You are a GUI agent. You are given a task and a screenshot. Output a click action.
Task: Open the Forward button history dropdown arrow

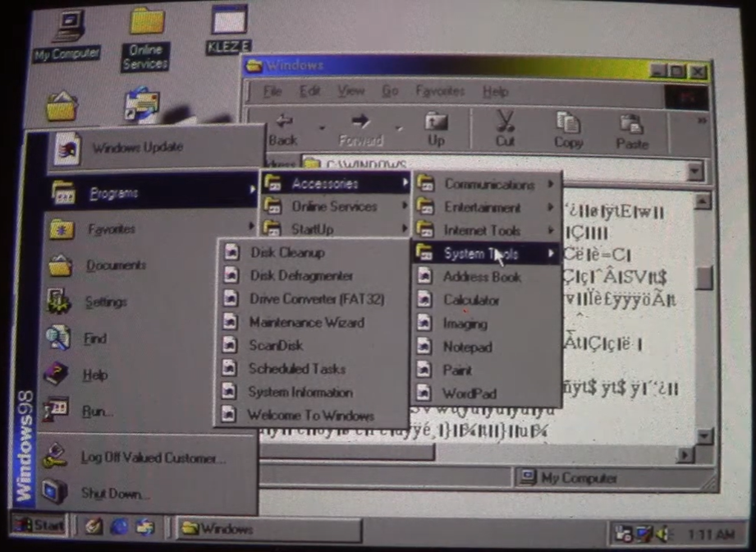coord(399,129)
